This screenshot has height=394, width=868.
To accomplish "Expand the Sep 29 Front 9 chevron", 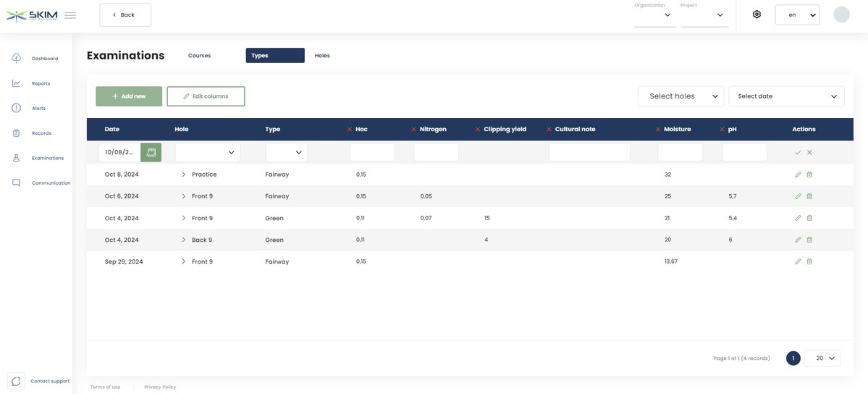I will 184,261.
